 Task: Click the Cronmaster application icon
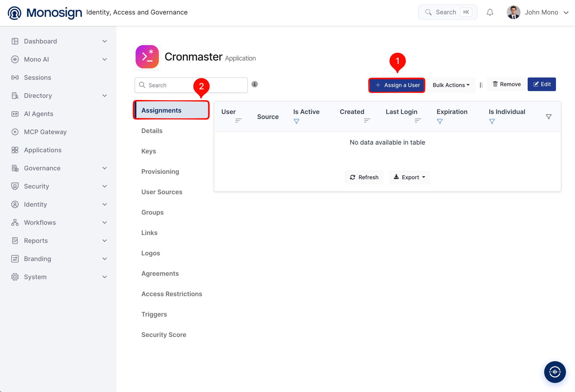coord(147,57)
